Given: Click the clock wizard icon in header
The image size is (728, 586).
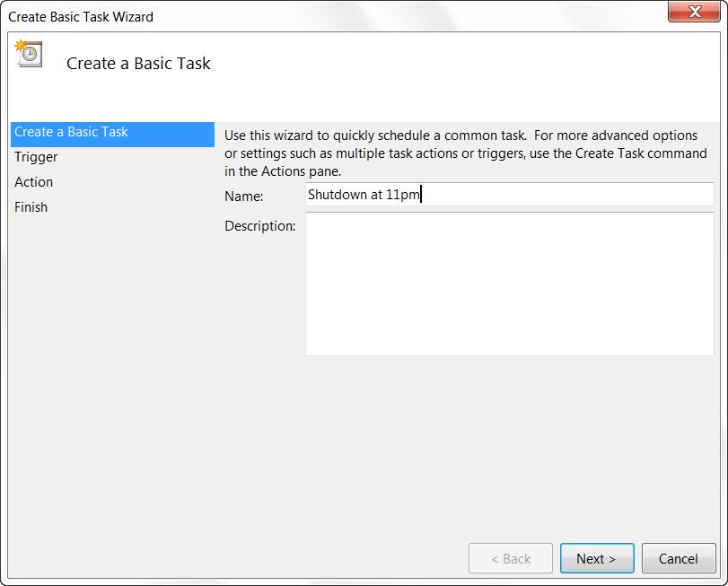Looking at the screenshot, I should [27, 53].
